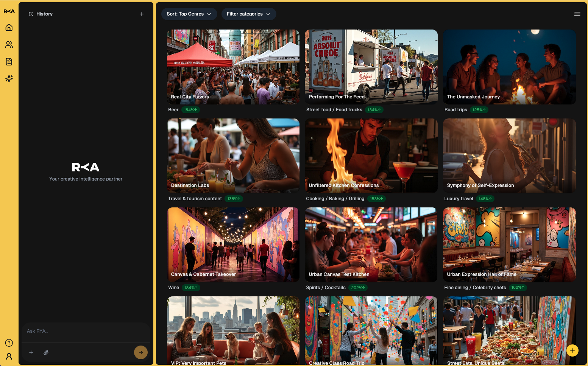
Task: Click the Beer genre label
Action: pyautogui.click(x=173, y=110)
